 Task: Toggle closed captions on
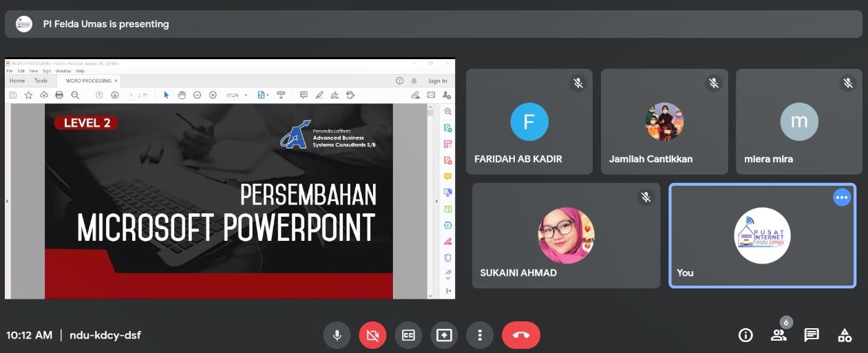[x=408, y=335]
